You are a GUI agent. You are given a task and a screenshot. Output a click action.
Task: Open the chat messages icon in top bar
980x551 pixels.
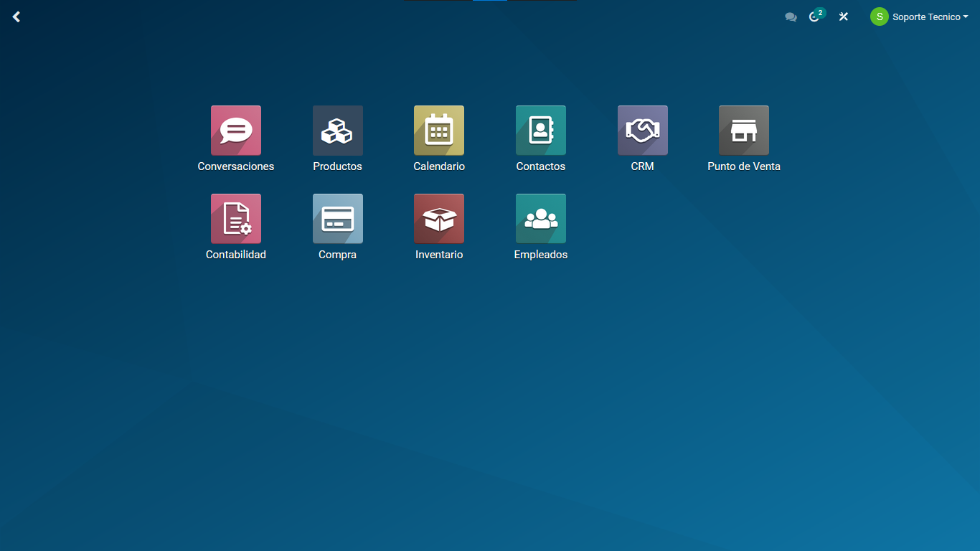pos(791,17)
